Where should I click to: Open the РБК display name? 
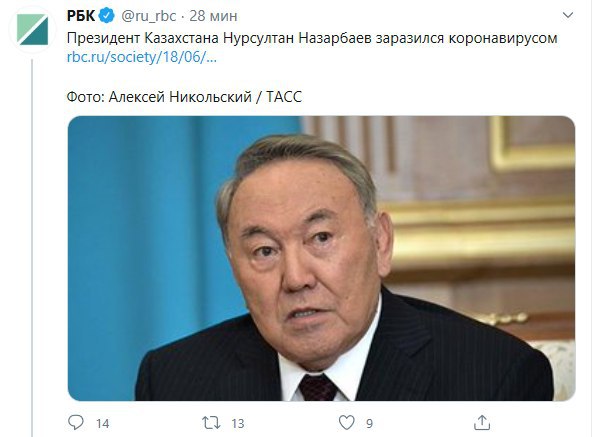point(81,16)
